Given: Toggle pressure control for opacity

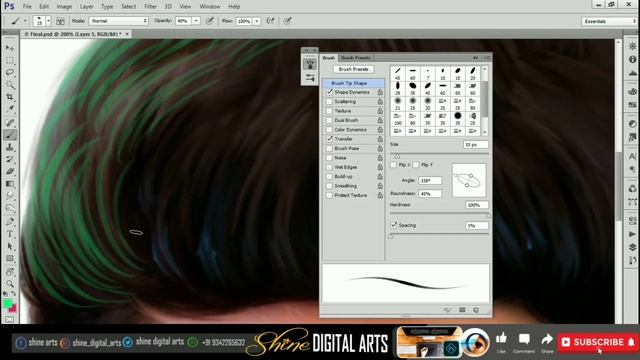Looking at the screenshot, I should [210, 21].
